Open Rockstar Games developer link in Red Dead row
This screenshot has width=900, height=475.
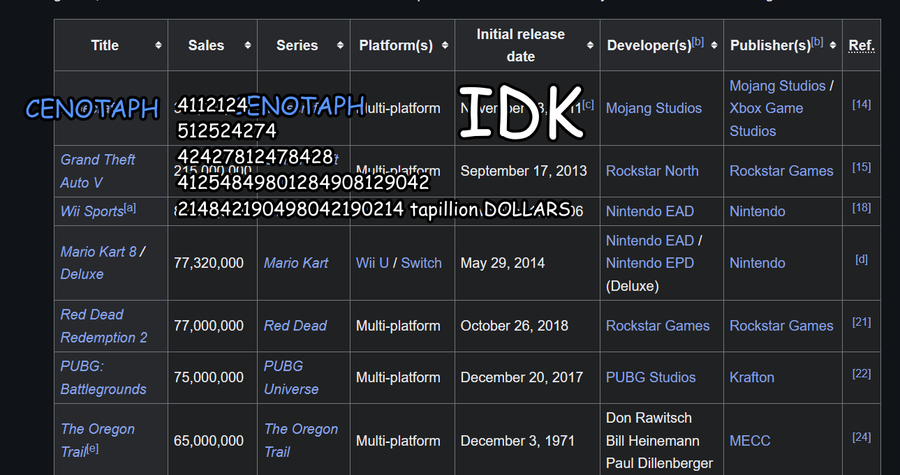(x=658, y=326)
